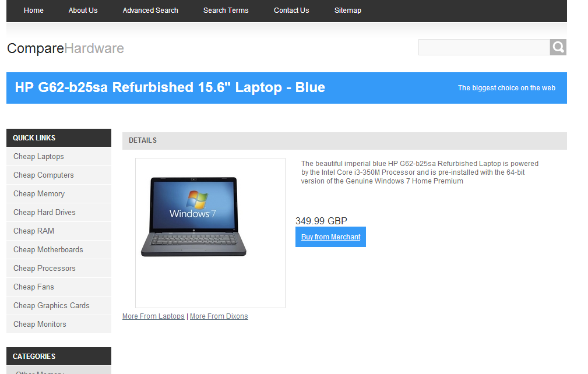Follow the More From Laptops link

point(153,316)
